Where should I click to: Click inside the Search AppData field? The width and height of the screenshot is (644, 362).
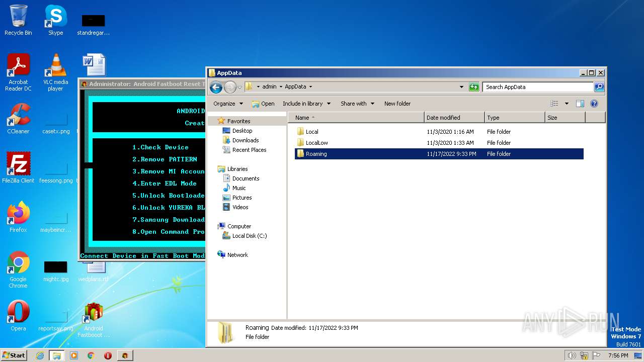(x=538, y=87)
